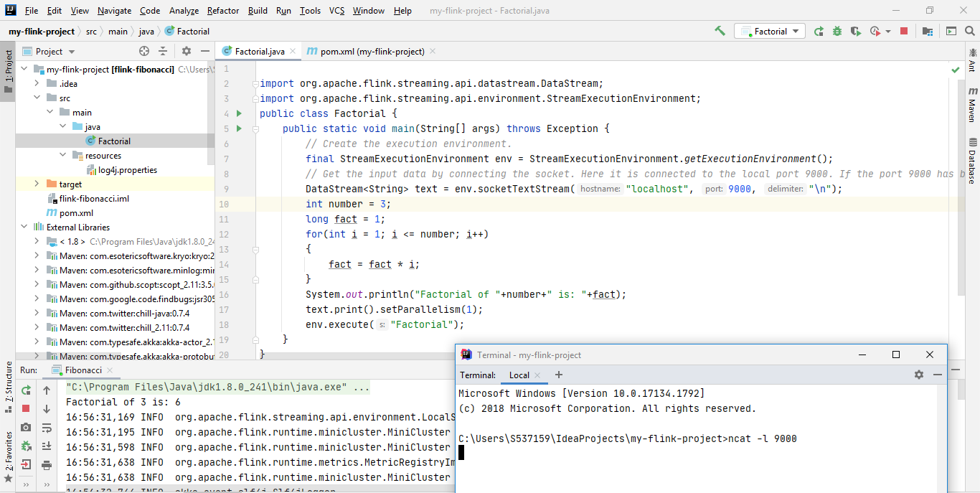
Task: Open the Structure tool window tab
Action: click(8, 387)
